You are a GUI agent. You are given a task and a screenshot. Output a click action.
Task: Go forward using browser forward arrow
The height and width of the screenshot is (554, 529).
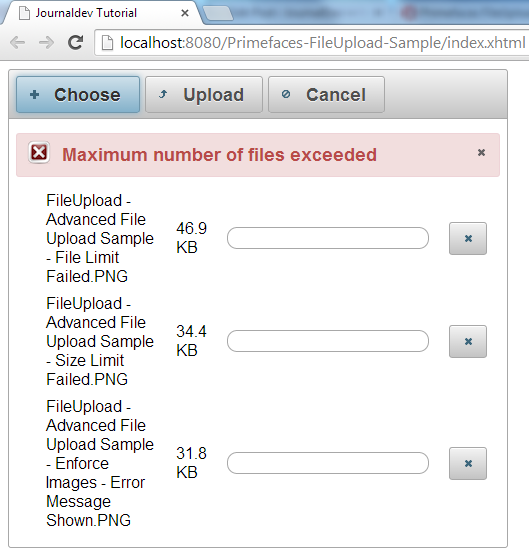tap(46, 43)
